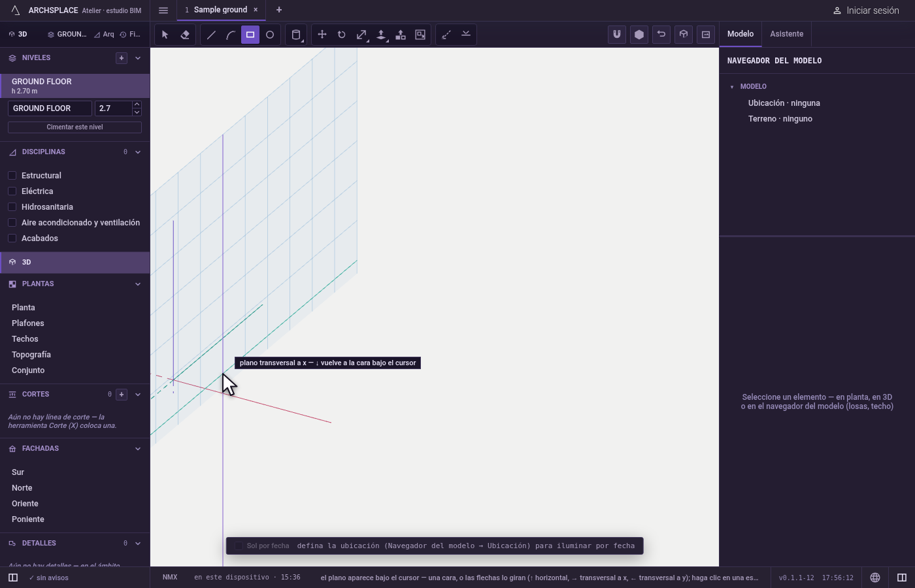Image resolution: width=915 pixels, height=588 pixels.
Task: Enable the Estructural discipline checkbox
Action: (12, 176)
